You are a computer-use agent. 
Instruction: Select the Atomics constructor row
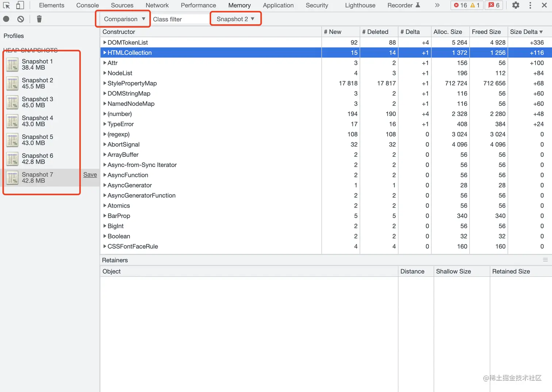click(326, 206)
